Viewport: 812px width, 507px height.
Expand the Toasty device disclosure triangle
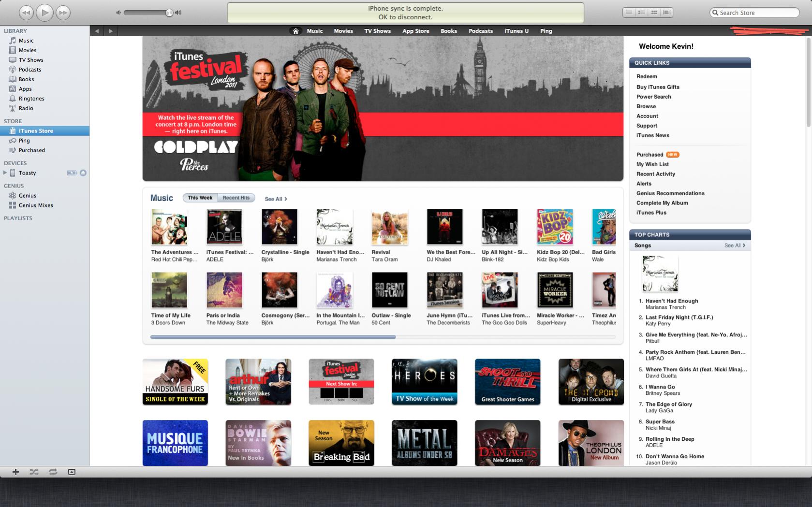[x=5, y=173]
